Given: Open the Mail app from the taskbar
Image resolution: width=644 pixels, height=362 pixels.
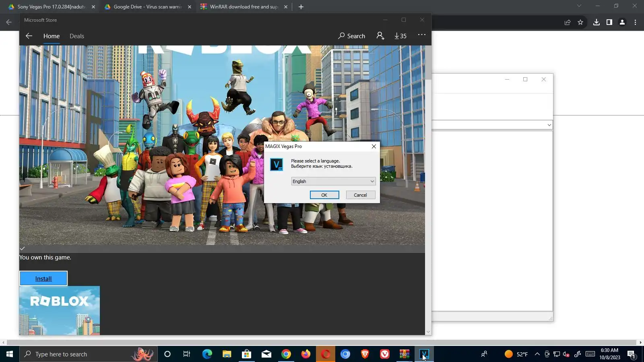Looking at the screenshot, I should click(266, 354).
